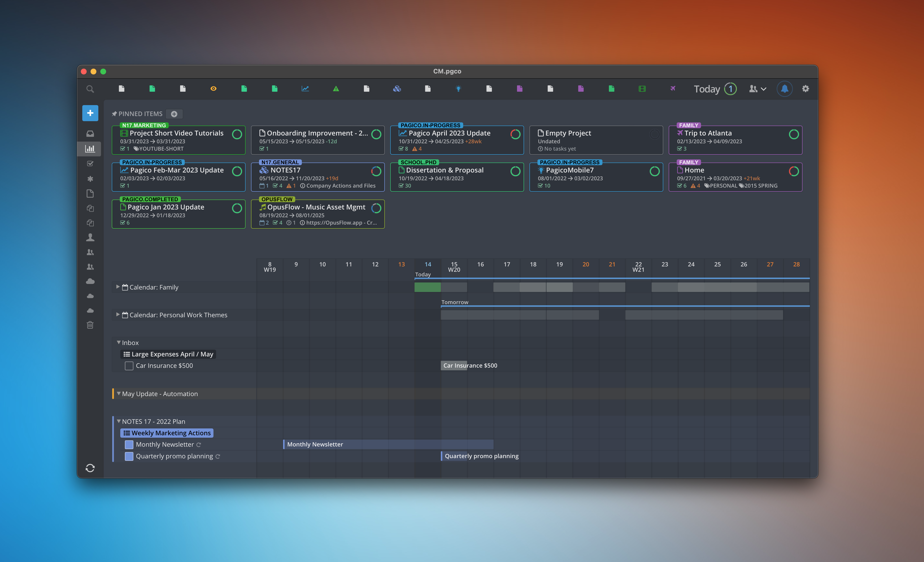Open the search magnifier icon
924x562 pixels.
tap(90, 89)
